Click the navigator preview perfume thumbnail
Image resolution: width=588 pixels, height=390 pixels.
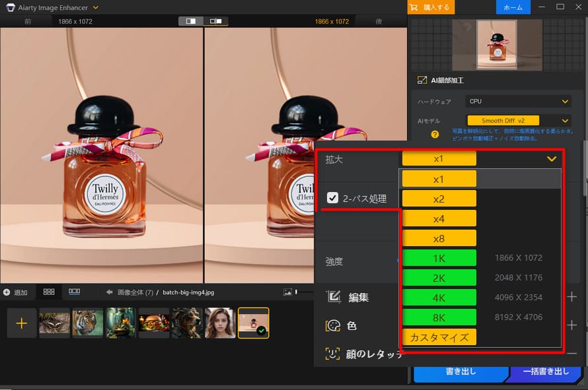(497, 45)
